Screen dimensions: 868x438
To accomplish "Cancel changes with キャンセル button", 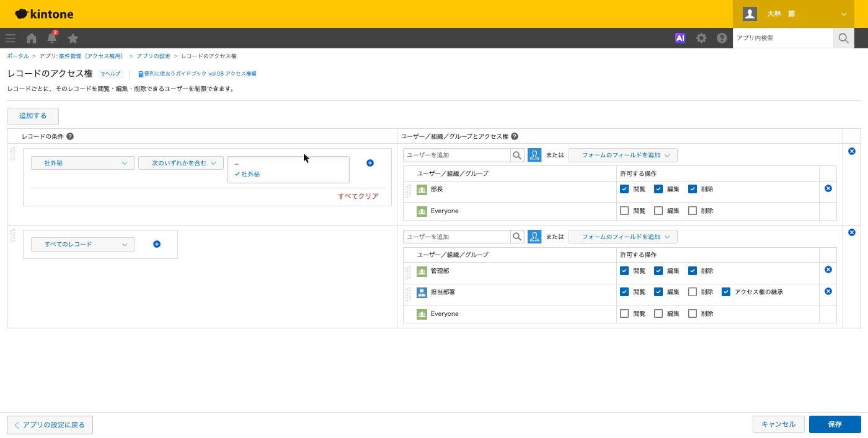I will tap(778, 424).
